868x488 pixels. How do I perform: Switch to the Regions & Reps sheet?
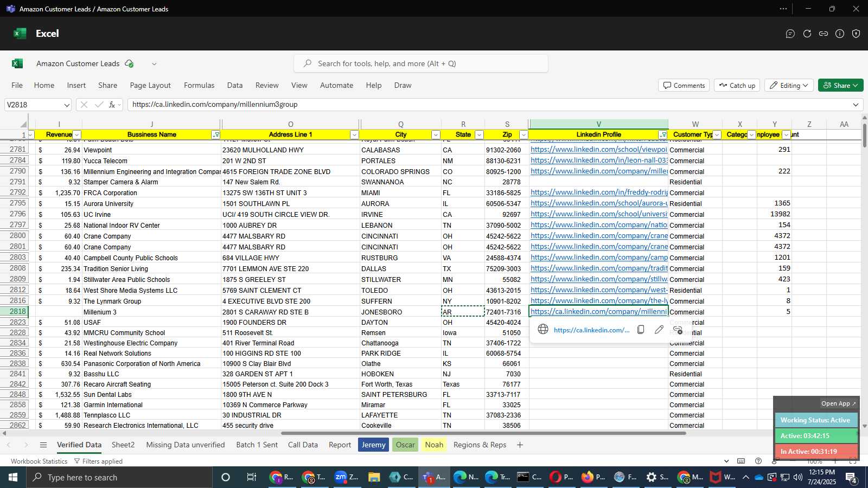480,445
